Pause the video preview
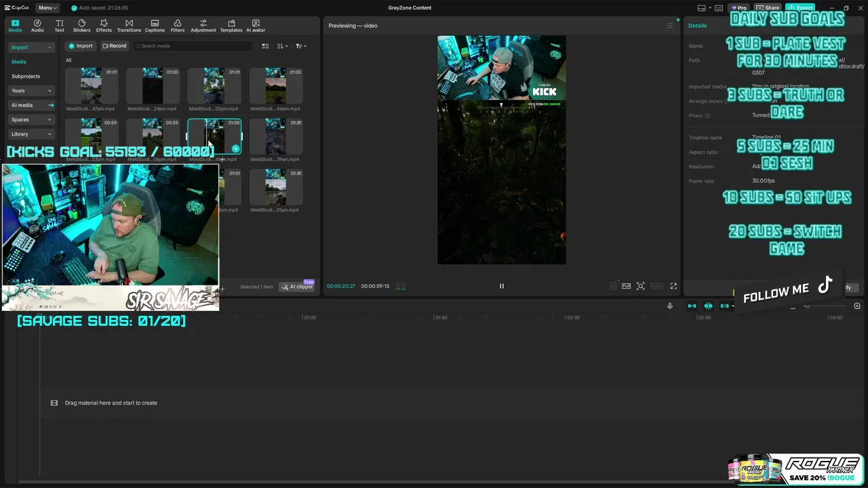The height and width of the screenshot is (488, 868). click(502, 286)
